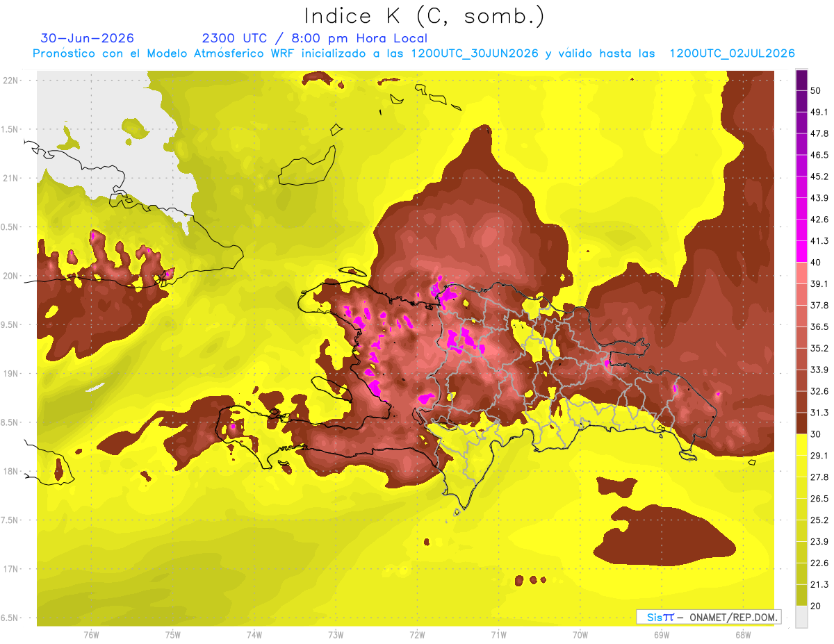Image resolution: width=834 pixels, height=644 pixels.
Task: Click the colorbar value label "43.9"
Action: (x=819, y=198)
